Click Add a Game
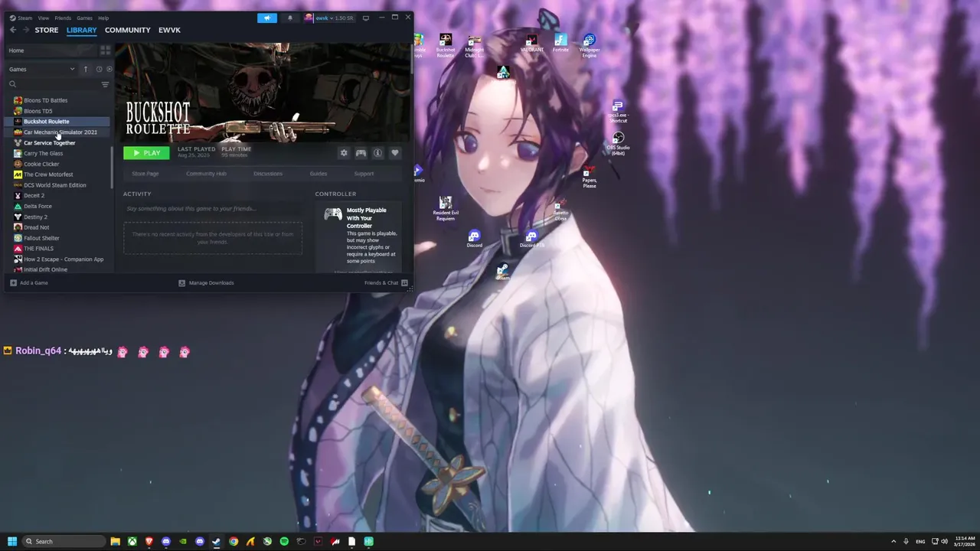The width and height of the screenshot is (980, 551). point(28,283)
